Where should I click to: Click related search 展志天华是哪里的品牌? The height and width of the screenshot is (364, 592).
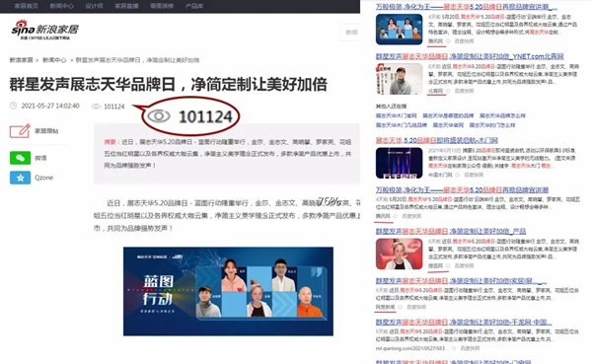coord(448,115)
